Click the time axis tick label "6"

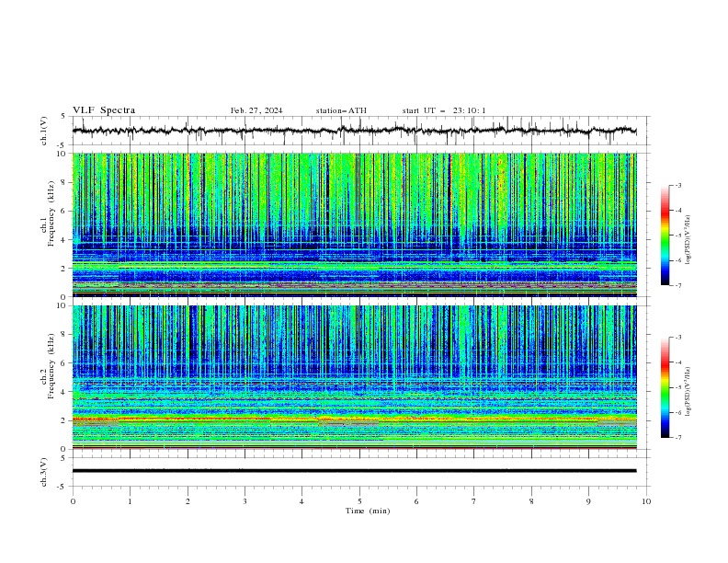[417, 501]
